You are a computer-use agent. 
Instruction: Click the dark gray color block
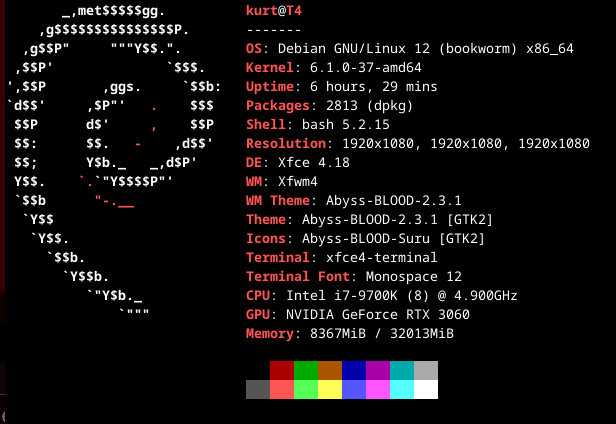(258, 389)
